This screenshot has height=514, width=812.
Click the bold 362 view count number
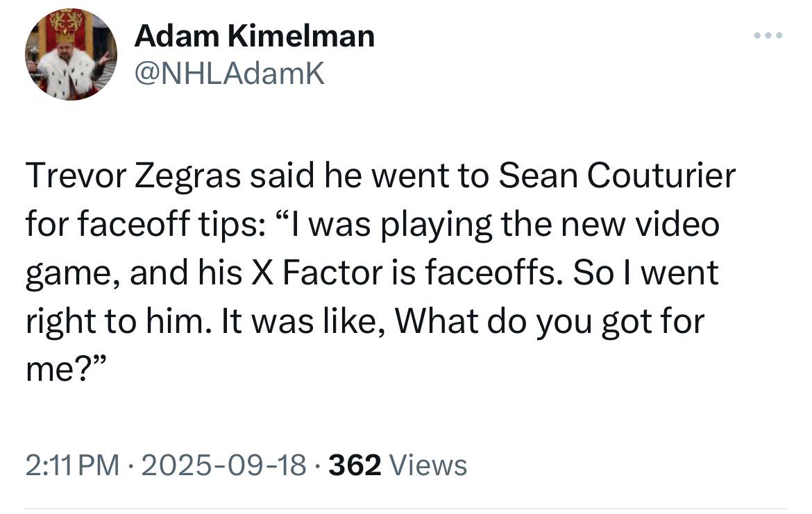355,465
